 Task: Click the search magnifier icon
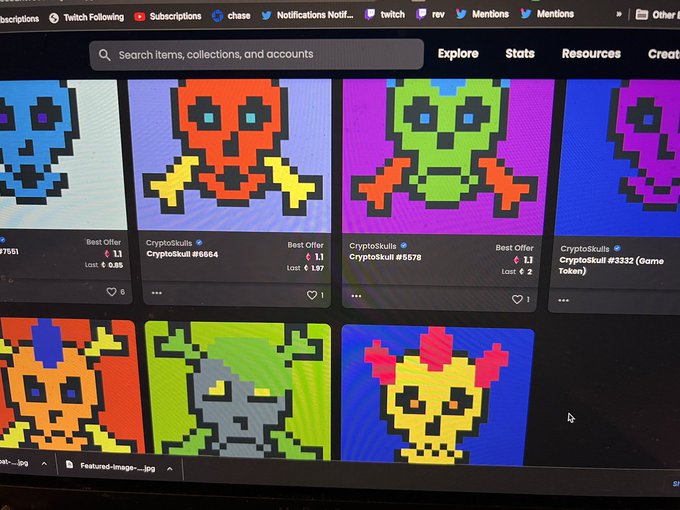coord(105,55)
